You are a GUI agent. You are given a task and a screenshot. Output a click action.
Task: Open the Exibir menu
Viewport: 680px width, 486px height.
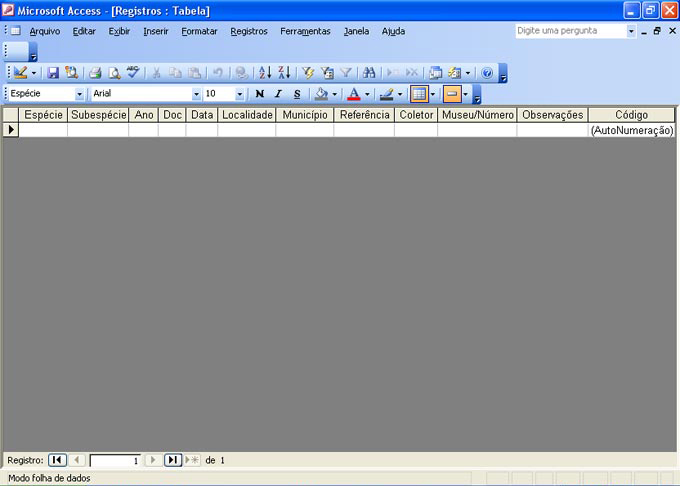tap(119, 31)
